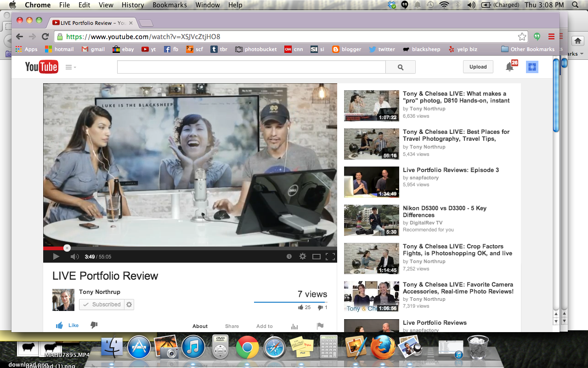Select the About tab

(200, 326)
